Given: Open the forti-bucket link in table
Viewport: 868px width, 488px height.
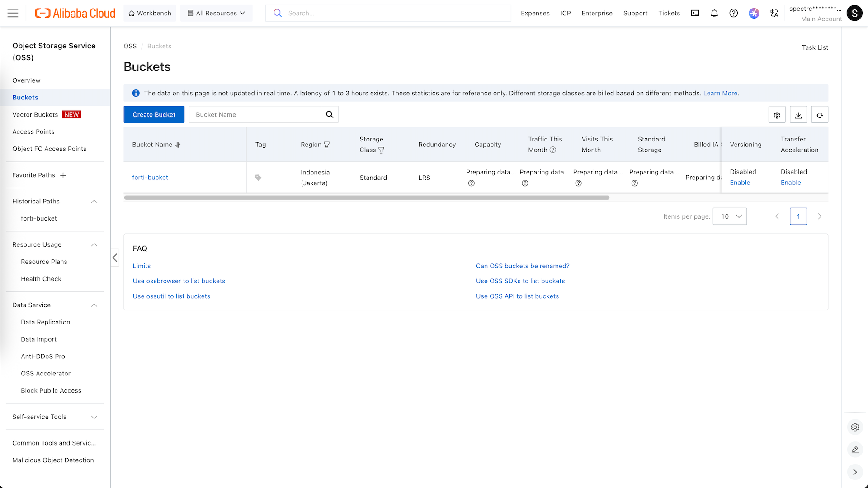Looking at the screenshot, I should coord(150,178).
